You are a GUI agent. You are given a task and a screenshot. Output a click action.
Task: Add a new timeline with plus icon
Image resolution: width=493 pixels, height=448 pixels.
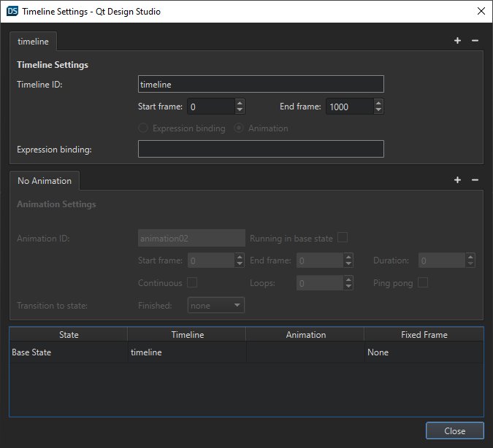(457, 41)
